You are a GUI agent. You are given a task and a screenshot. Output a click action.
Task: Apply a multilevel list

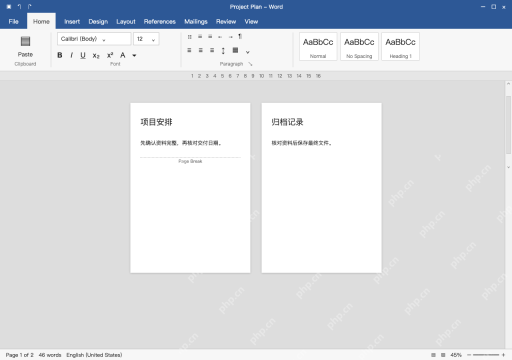click(x=210, y=37)
